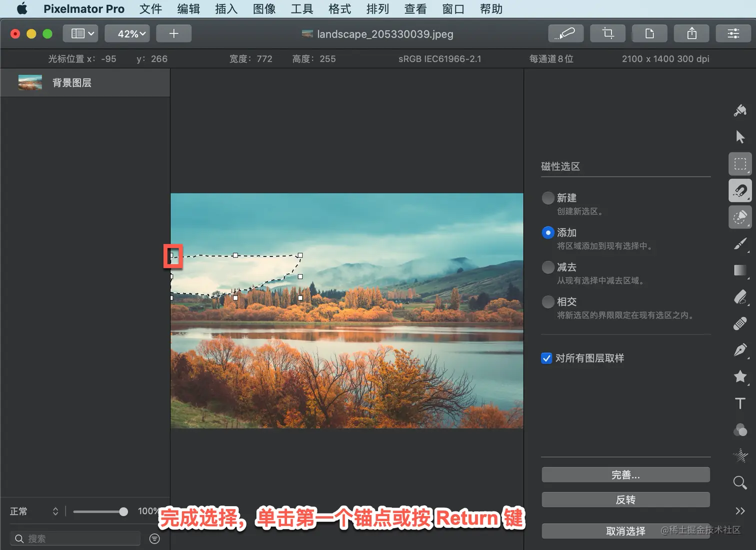Select the Magnetic Selection tool

coord(740,190)
